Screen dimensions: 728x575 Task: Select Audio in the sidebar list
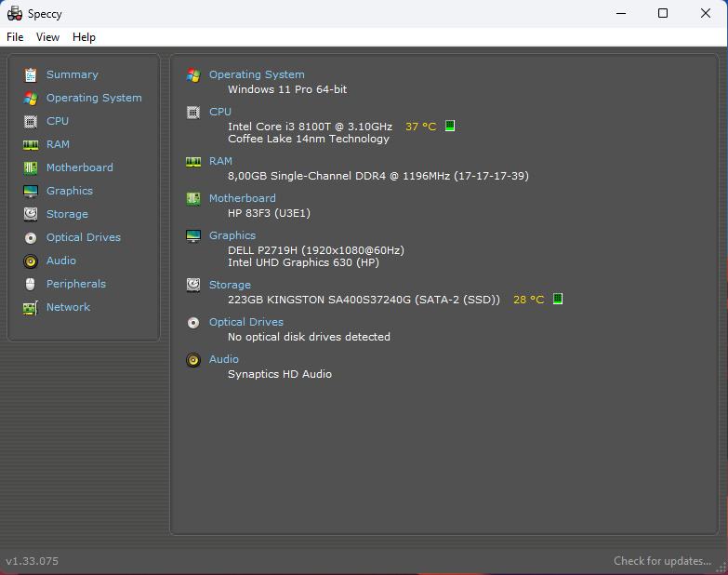61,261
